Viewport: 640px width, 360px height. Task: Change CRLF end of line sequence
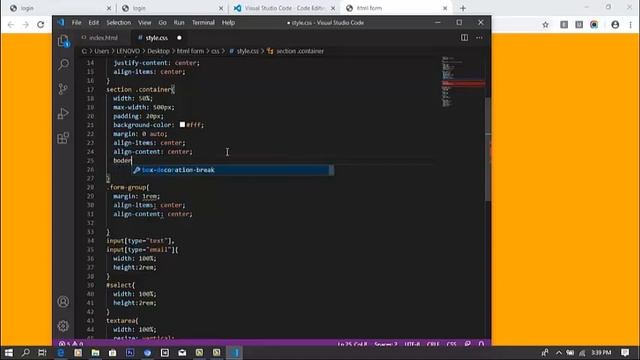point(433,344)
